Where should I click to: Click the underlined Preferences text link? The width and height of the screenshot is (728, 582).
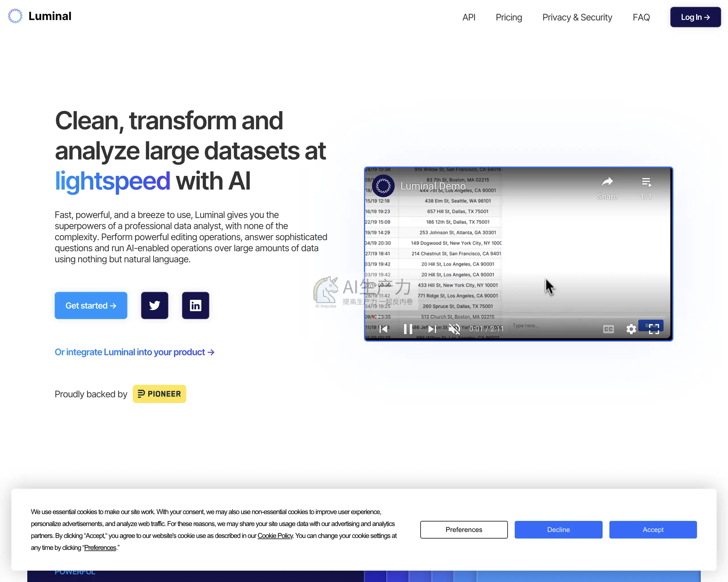click(x=100, y=548)
